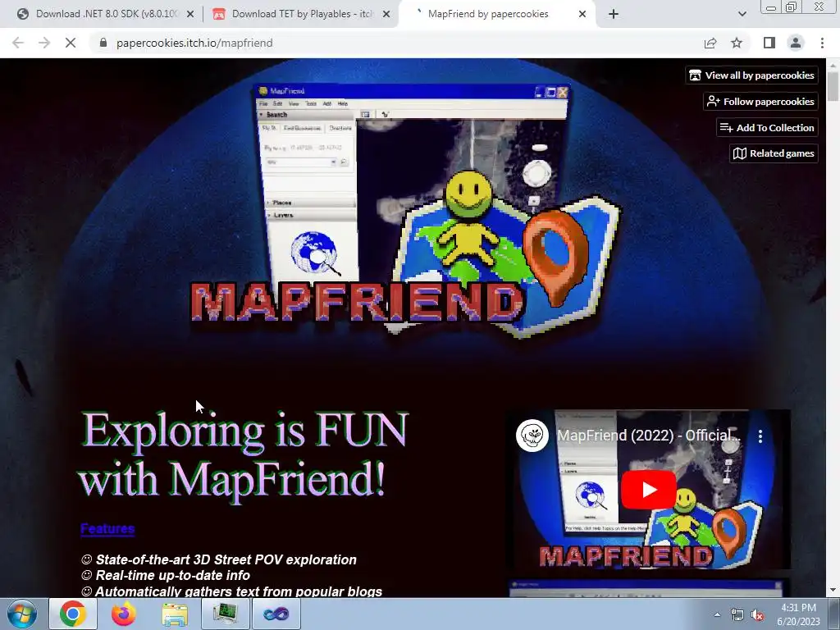The image size is (840, 630).
Task: Close the TET by Playables tab
Action: click(x=386, y=15)
